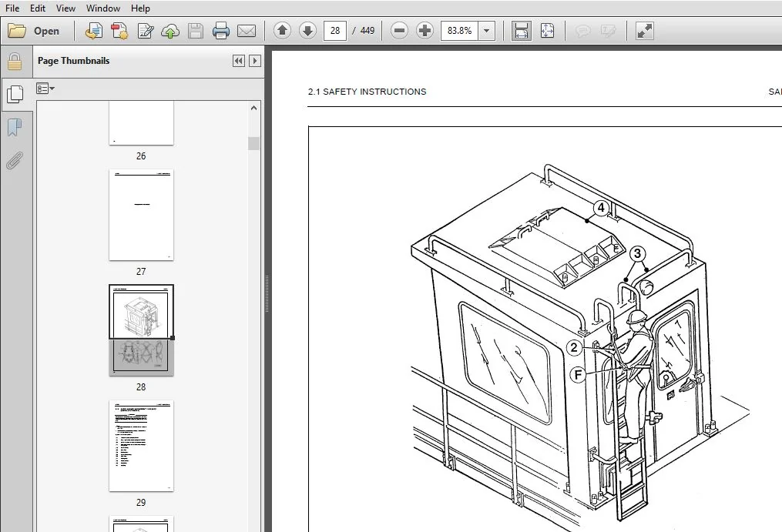782x532 pixels.
Task: Click the Highlight text icon
Action: point(609,31)
